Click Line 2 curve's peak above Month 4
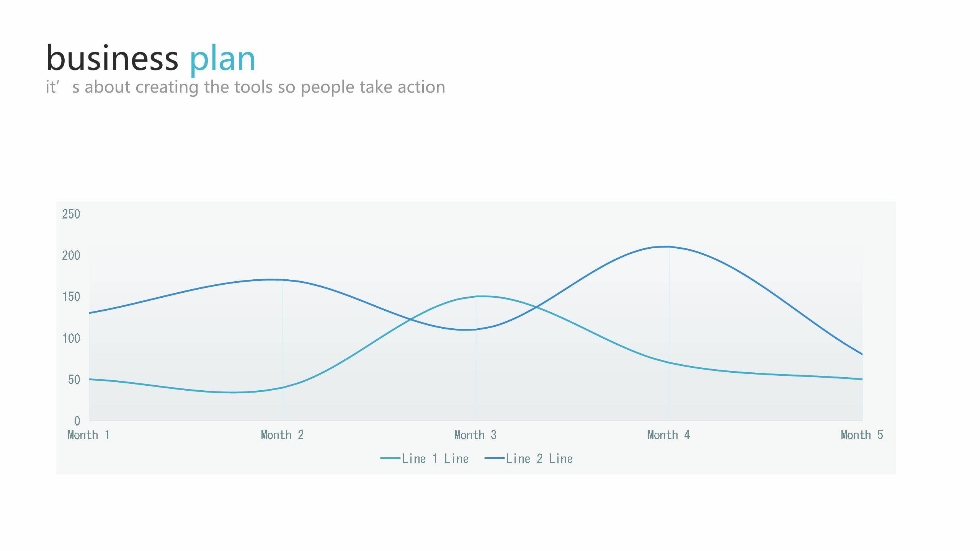The width and height of the screenshot is (980, 551). [669, 247]
